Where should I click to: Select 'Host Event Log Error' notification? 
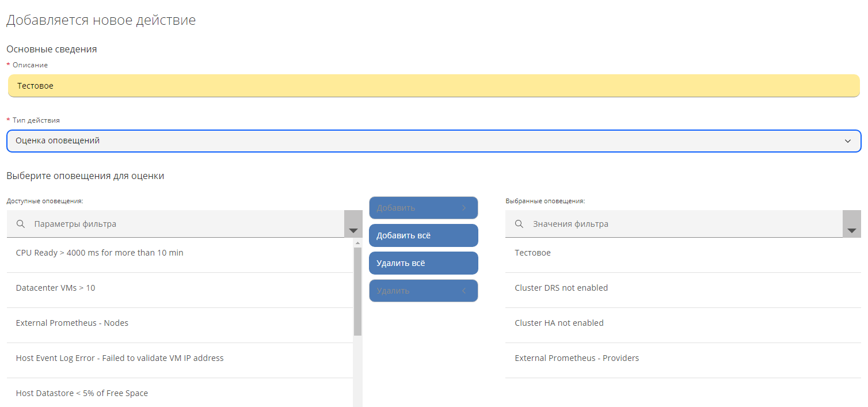point(120,358)
